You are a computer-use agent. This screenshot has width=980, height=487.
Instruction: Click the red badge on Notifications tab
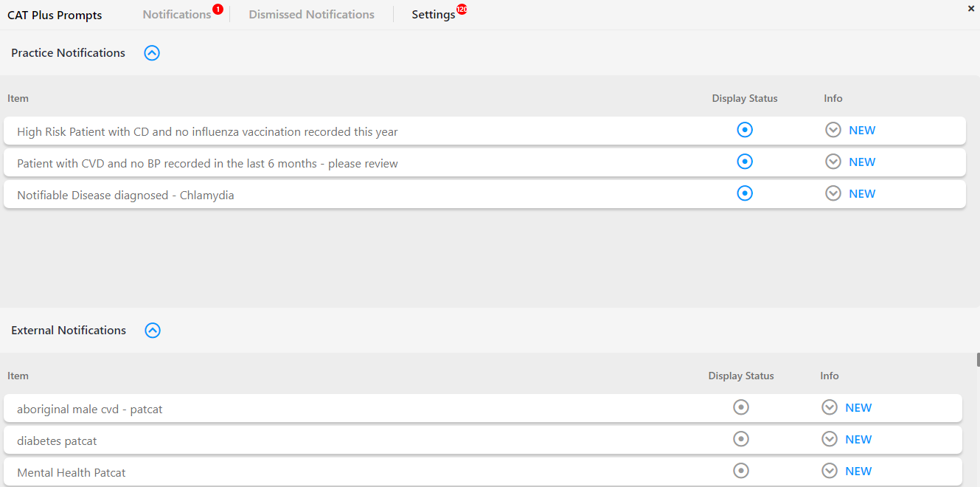pyautogui.click(x=218, y=9)
